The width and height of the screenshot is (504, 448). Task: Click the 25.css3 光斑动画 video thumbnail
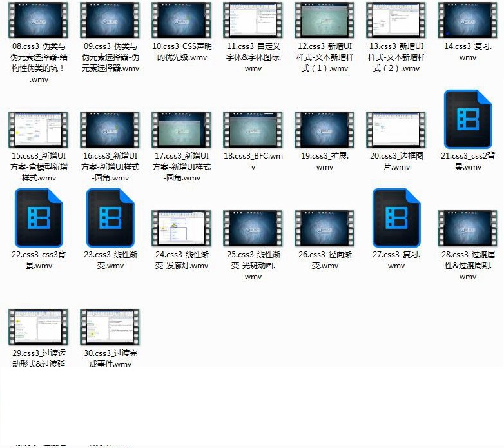click(x=253, y=229)
